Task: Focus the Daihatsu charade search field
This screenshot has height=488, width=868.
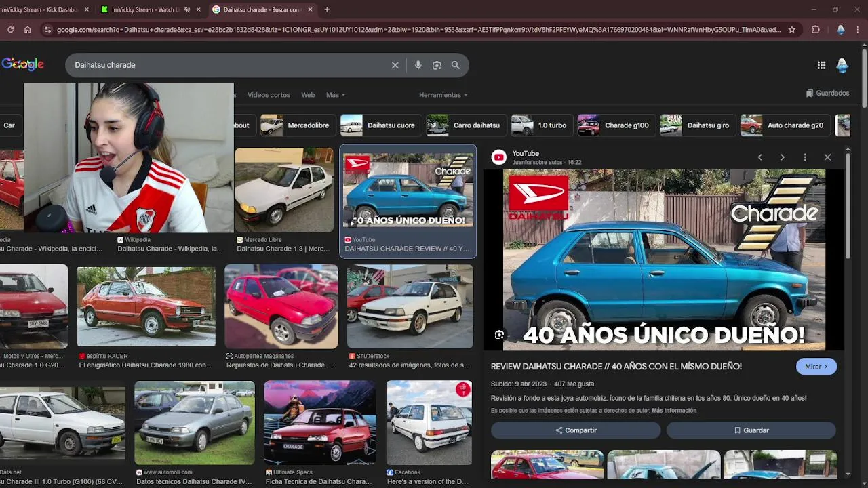Action: [231, 65]
